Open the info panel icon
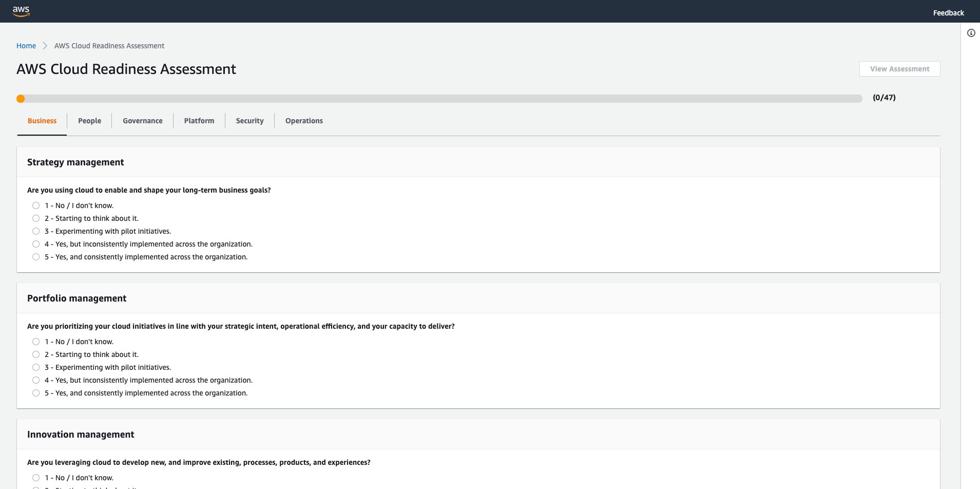The height and width of the screenshot is (489, 980). tap(971, 33)
